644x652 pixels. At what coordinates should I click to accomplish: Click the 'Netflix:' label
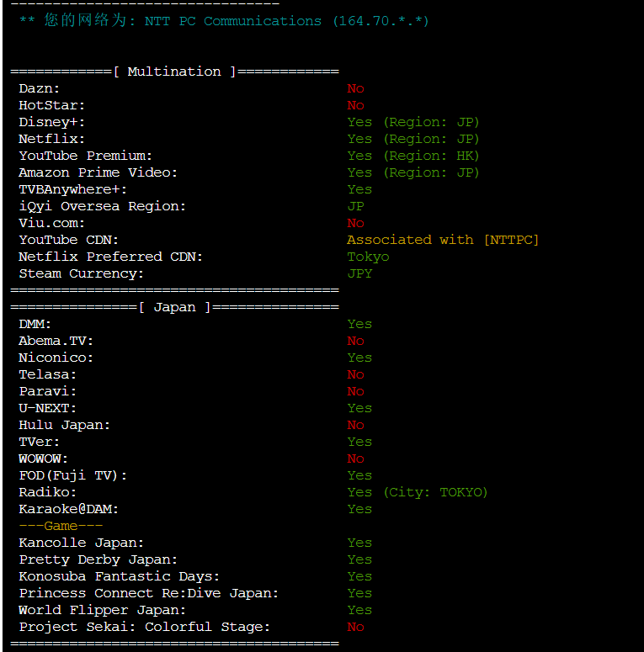click(51, 139)
